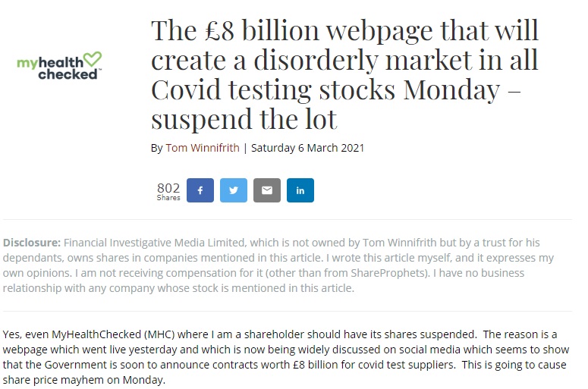Click the 'By' text before the author name
The height and width of the screenshot is (389, 588).
(157, 149)
